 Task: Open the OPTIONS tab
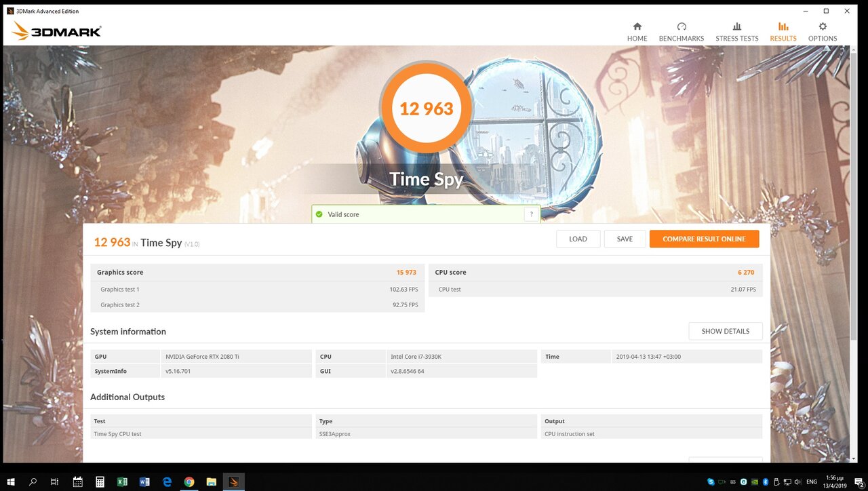823,32
